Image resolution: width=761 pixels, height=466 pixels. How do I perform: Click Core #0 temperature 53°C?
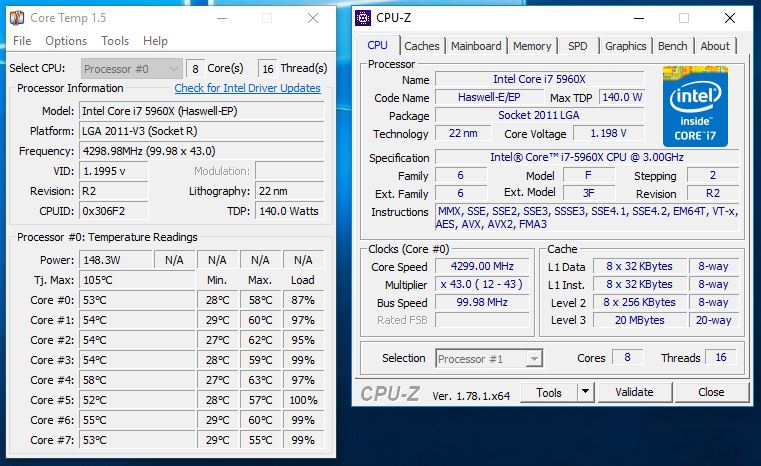tap(137, 300)
